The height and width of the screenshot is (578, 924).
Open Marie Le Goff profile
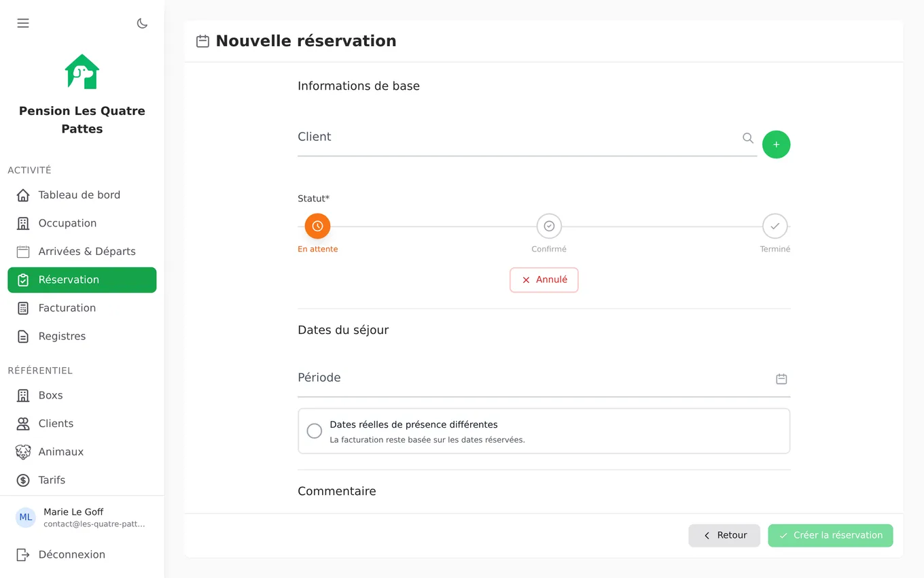[82, 517]
